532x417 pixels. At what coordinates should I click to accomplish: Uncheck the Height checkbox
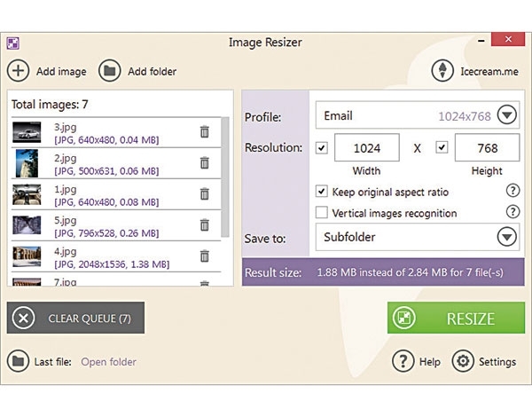pos(442,147)
